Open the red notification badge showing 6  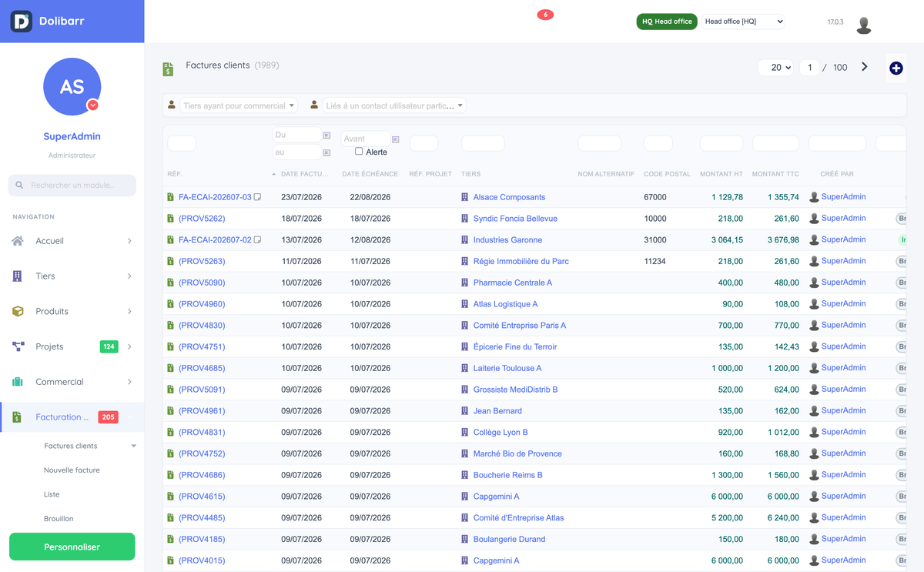(x=545, y=15)
